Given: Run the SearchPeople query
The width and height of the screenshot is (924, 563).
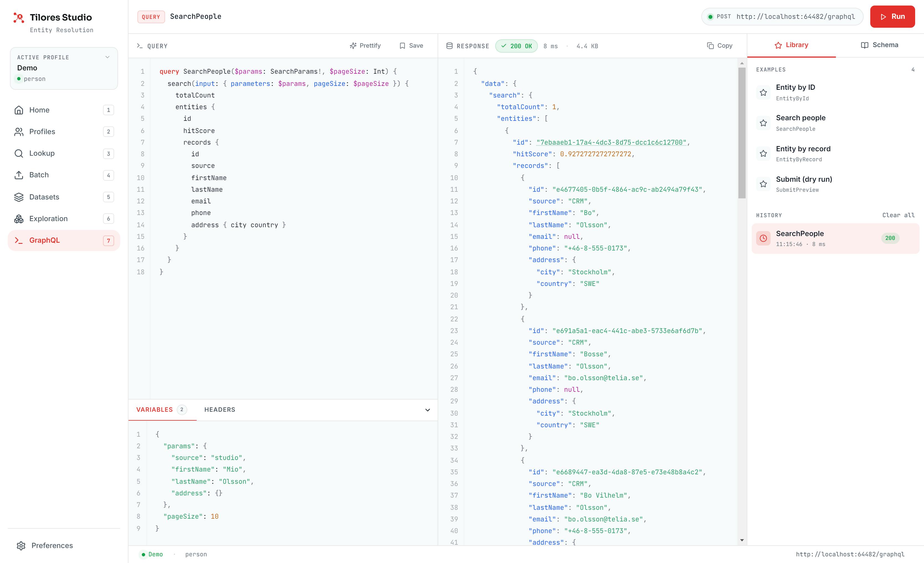Looking at the screenshot, I should [892, 17].
